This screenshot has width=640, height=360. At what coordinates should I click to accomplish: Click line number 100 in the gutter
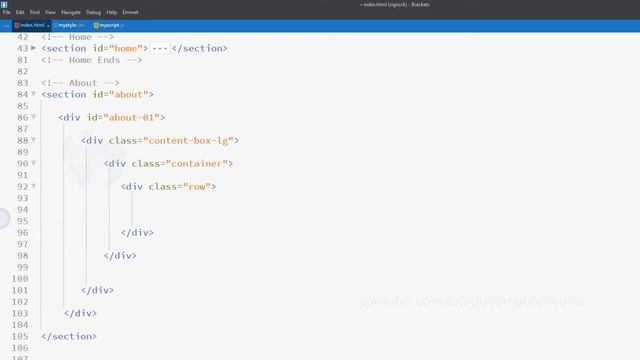tap(20, 279)
